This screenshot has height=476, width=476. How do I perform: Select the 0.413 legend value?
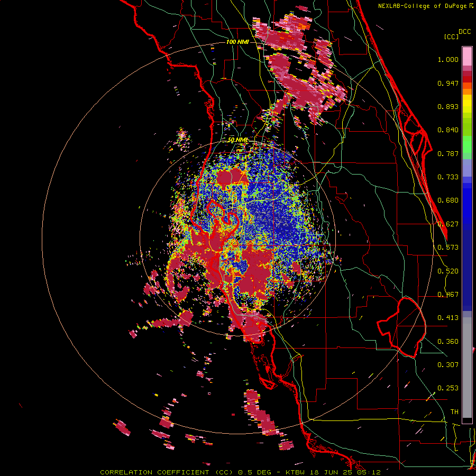point(448,318)
